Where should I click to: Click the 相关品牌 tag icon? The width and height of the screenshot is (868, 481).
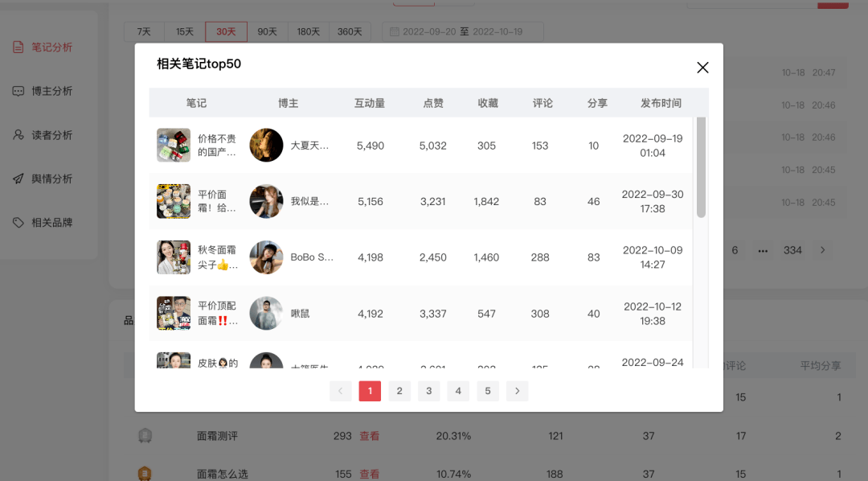pyautogui.click(x=18, y=222)
